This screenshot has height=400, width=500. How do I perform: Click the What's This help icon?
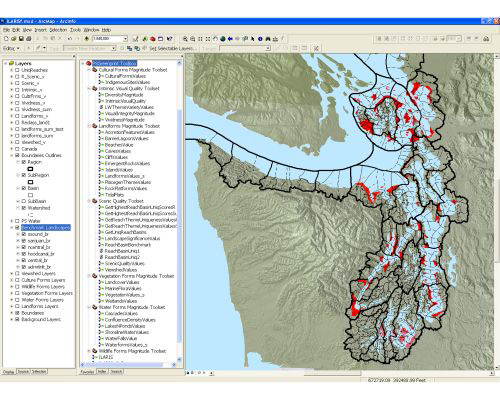tap(169, 39)
